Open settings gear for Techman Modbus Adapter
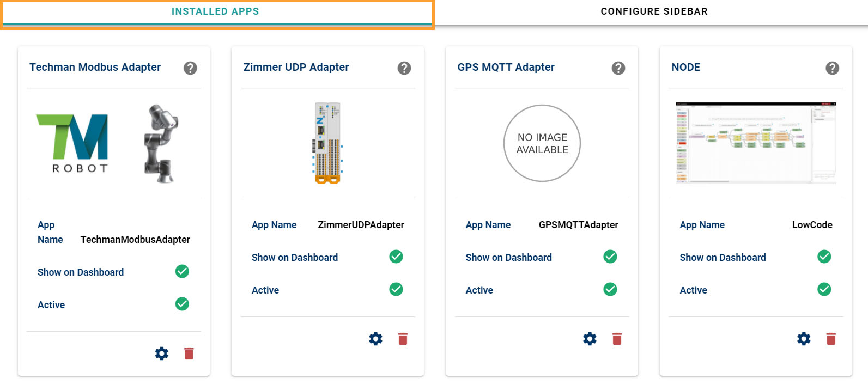 pyautogui.click(x=162, y=353)
